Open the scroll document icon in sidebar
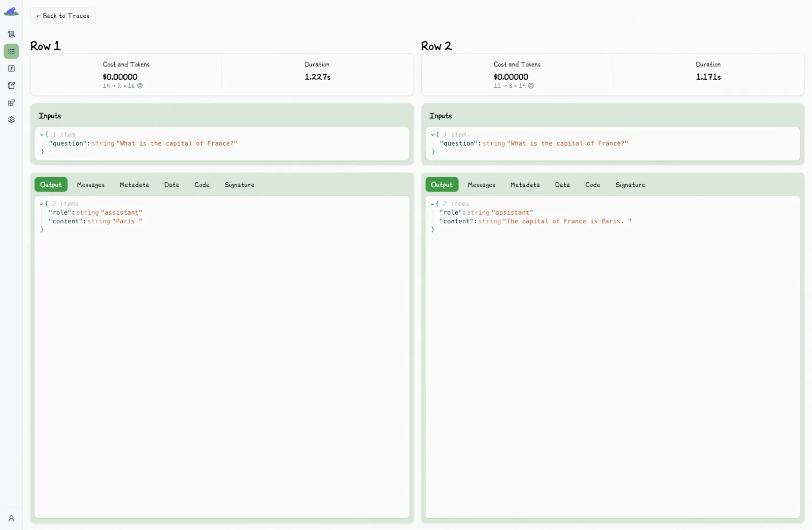Viewport: 812px width, 530px height. click(x=11, y=35)
